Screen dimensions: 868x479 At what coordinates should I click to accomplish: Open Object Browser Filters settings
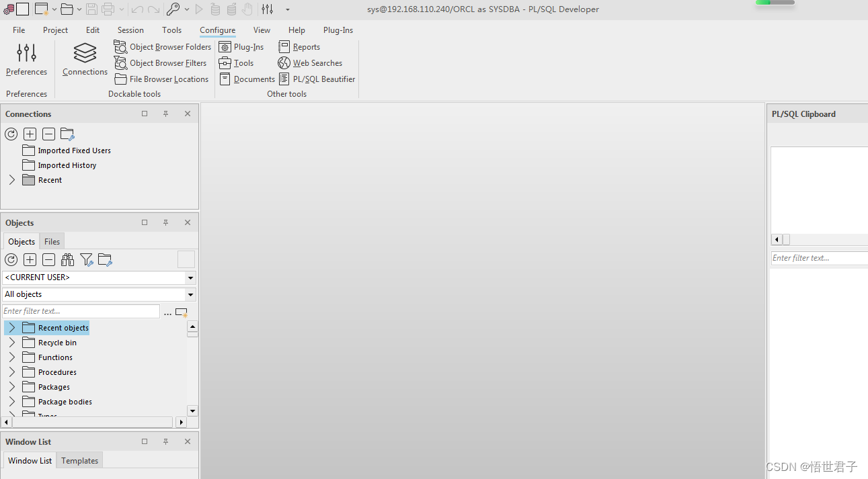(x=161, y=63)
